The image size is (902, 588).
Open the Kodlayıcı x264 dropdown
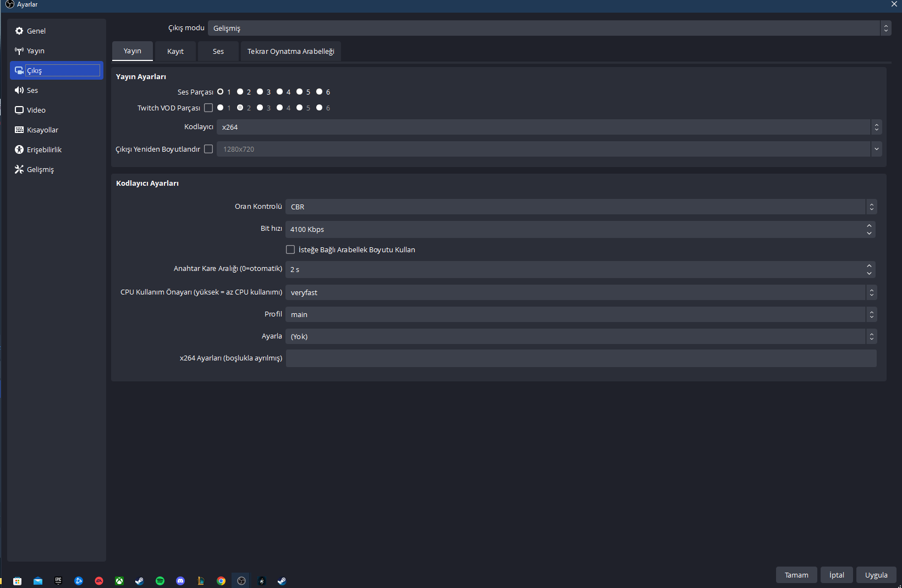click(549, 127)
